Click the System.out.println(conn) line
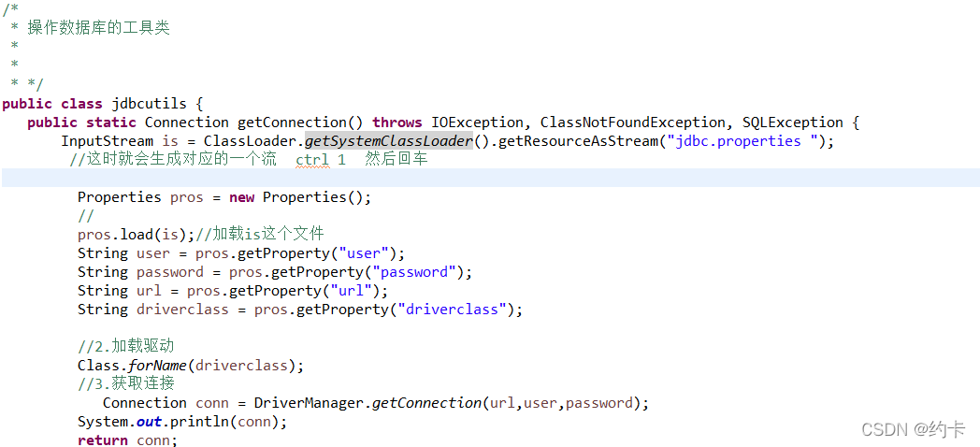The image size is (980, 447). click(x=182, y=422)
